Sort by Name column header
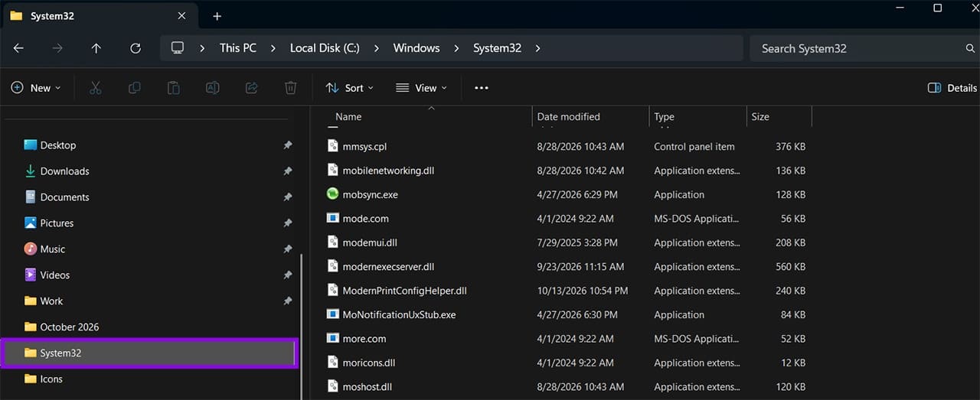Screen dimensions: 980x400 click(348, 117)
